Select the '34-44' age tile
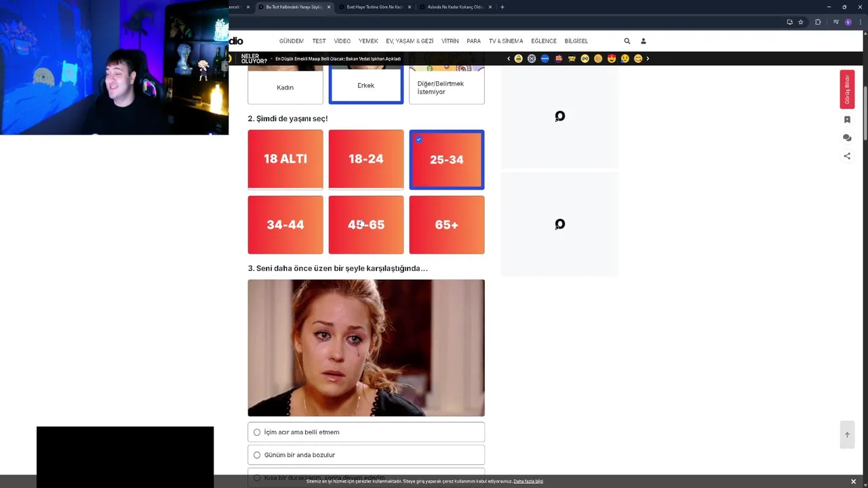This screenshot has width=868, height=488. (285, 225)
